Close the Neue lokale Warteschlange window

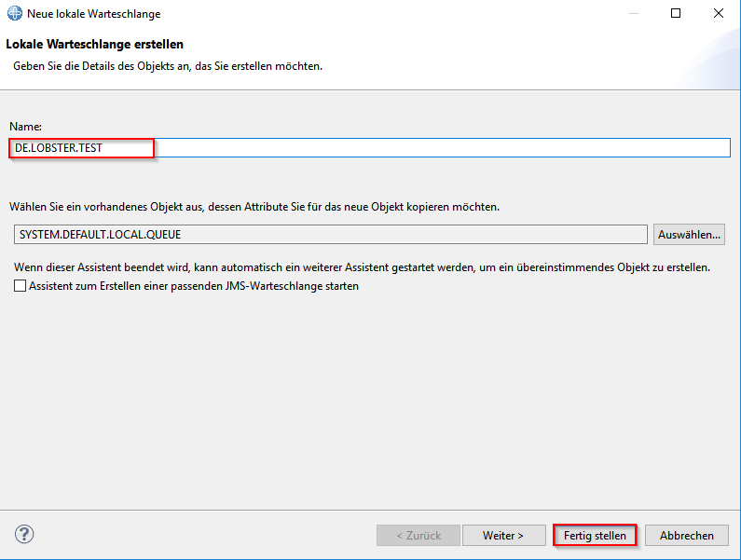click(719, 14)
